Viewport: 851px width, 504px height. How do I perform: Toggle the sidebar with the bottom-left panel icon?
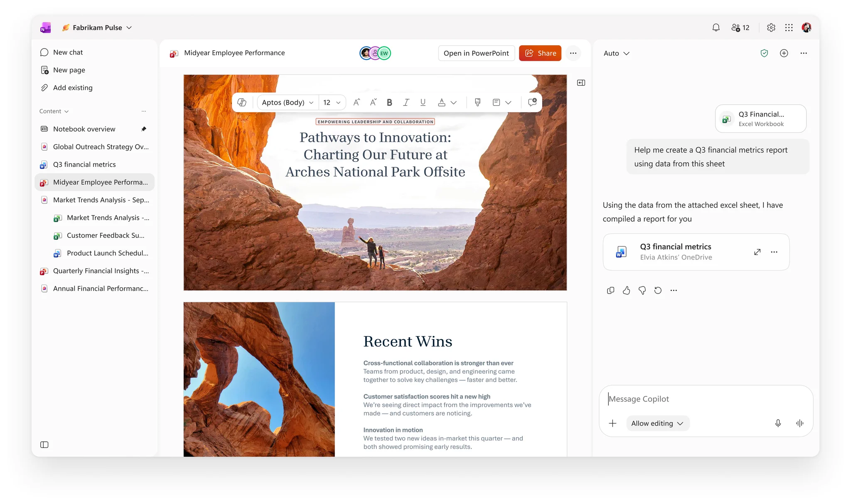44,445
